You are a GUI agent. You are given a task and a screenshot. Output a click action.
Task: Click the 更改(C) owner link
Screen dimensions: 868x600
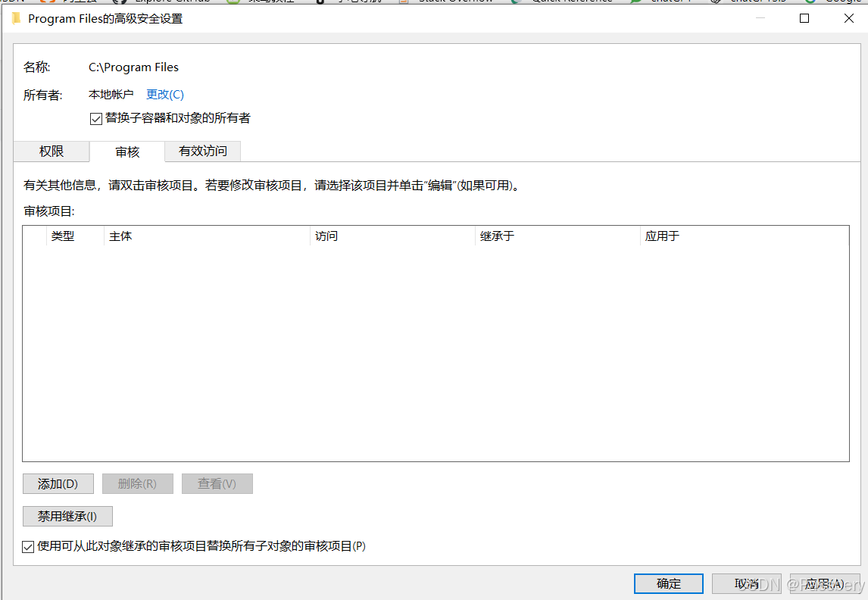165,95
